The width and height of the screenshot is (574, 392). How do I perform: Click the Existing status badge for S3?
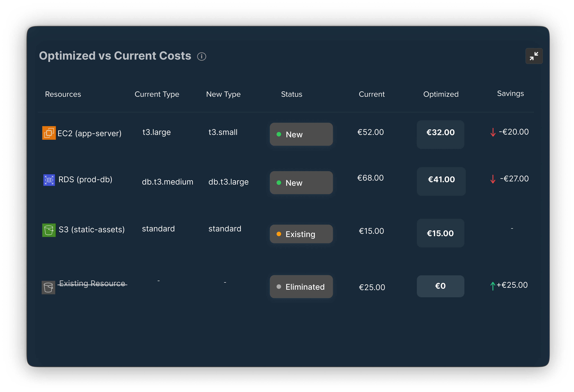[301, 234]
